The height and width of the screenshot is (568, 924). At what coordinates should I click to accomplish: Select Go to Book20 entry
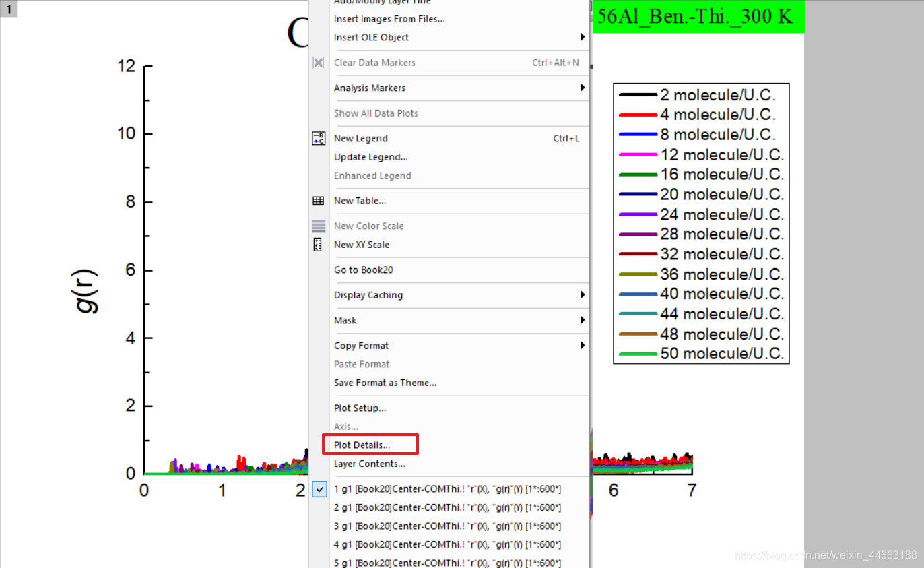(x=364, y=270)
